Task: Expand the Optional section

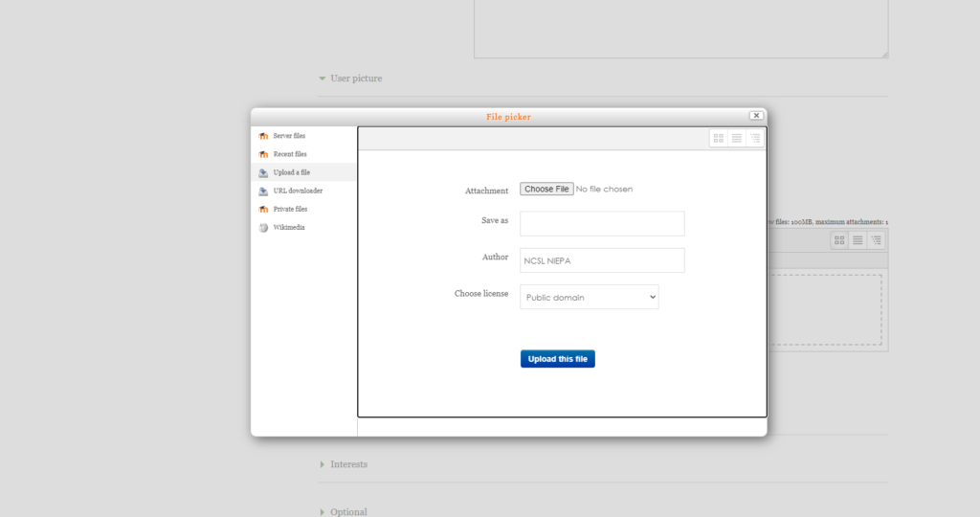Action: 344,511
